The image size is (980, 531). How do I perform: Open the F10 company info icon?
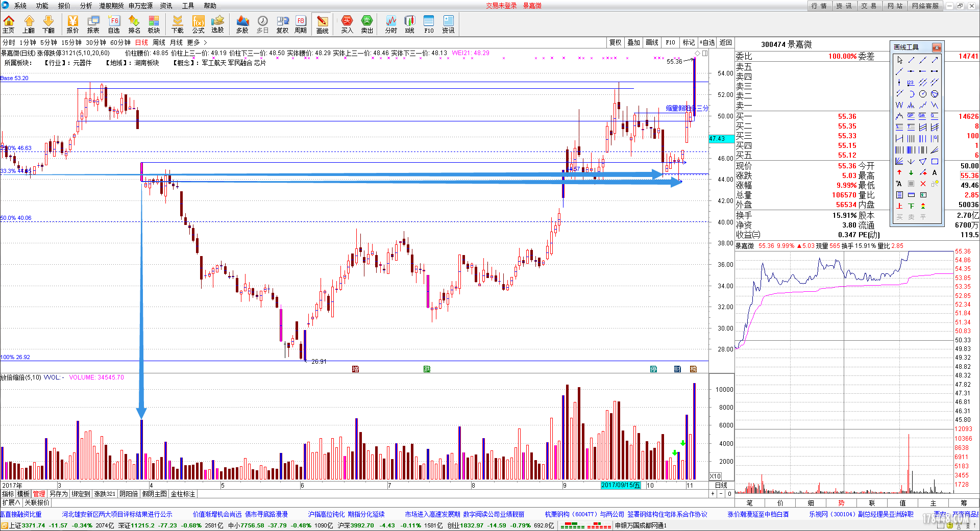(x=429, y=24)
